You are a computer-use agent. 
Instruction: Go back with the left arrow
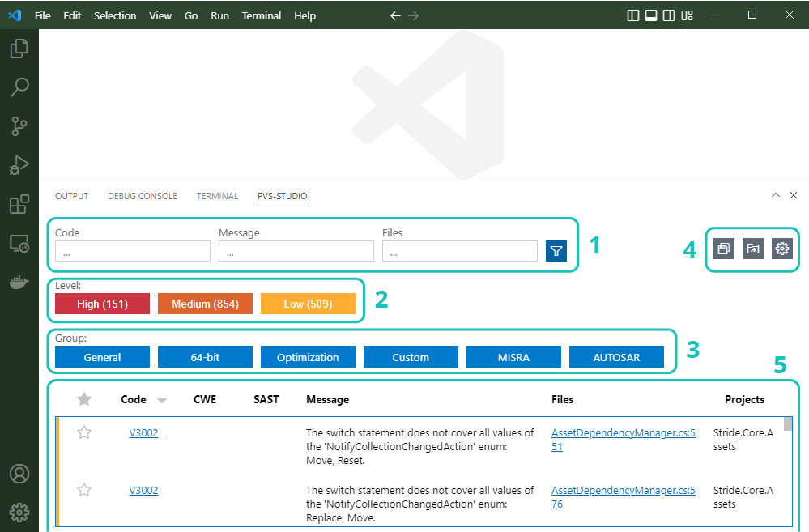[x=395, y=16]
